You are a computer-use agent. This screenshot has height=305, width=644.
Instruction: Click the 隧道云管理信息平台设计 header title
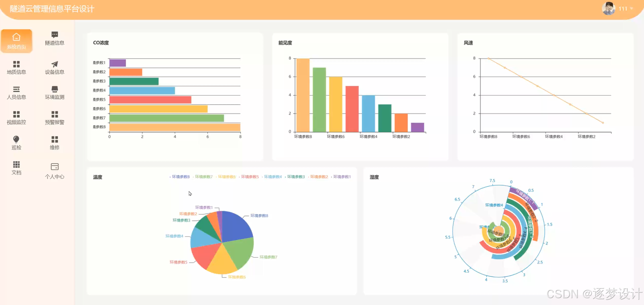(52, 9)
